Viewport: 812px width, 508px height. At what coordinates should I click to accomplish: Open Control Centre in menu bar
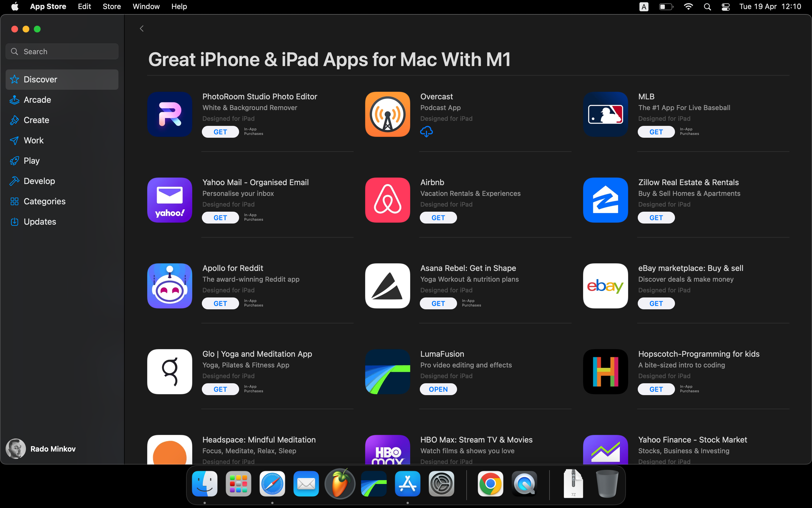coord(725,7)
